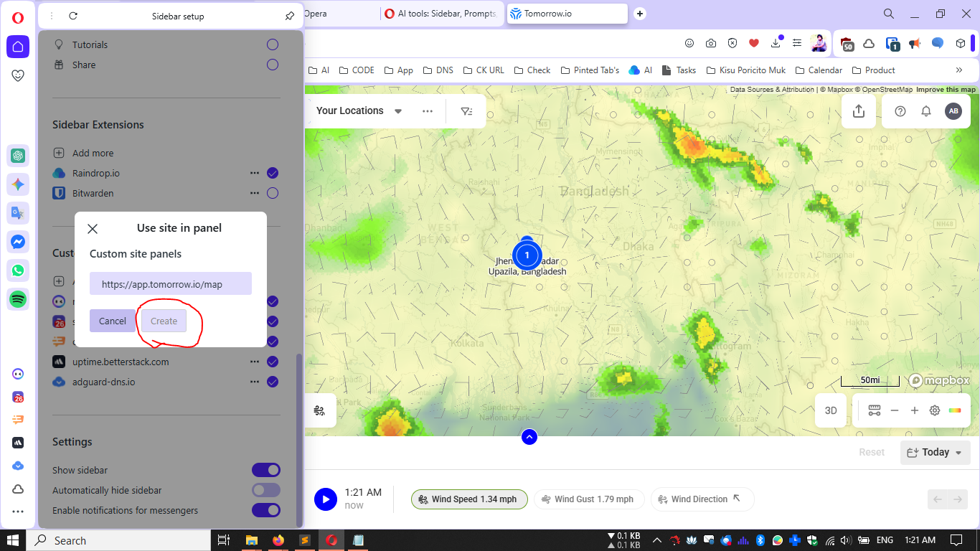This screenshot has height=551, width=980.
Task: Click the Jhenaidah location marker
Action: tap(527, 255)
